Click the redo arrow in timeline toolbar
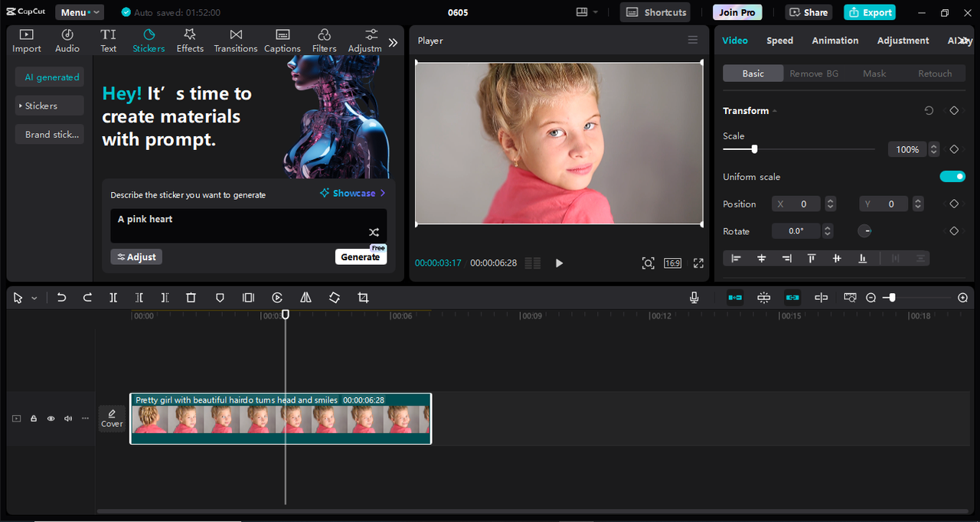This screenshot has width=980, height=522. pyautogui.click(x=87, y=298)
